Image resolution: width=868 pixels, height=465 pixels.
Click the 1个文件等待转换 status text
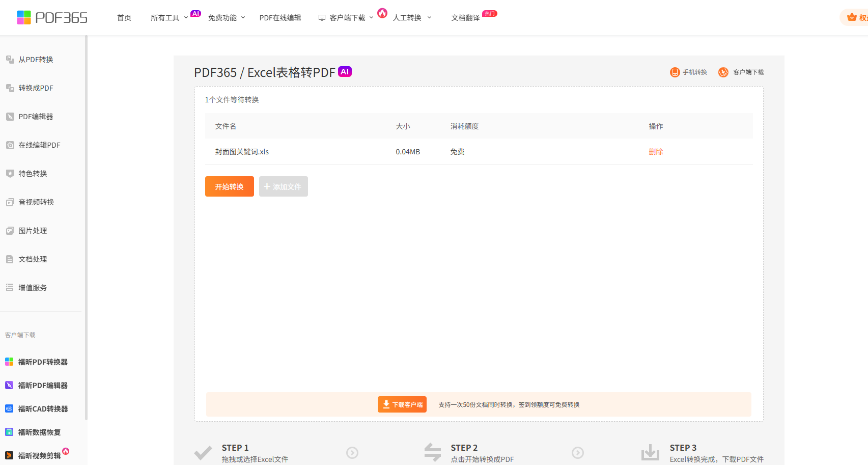point(232,100)
